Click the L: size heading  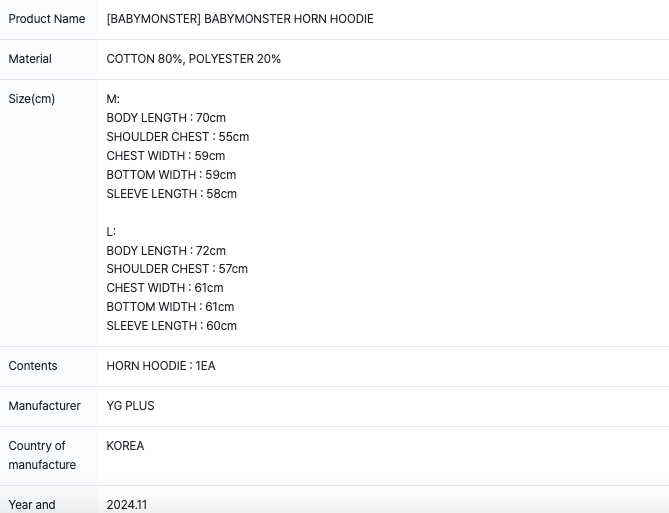point(112,232)
